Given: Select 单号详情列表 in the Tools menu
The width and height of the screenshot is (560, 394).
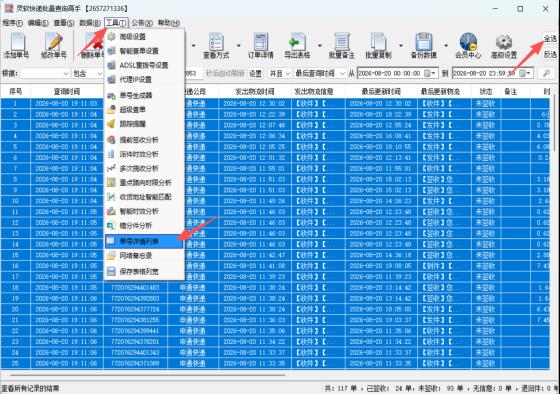Looking at the screenshot, I should click(144, 241).
